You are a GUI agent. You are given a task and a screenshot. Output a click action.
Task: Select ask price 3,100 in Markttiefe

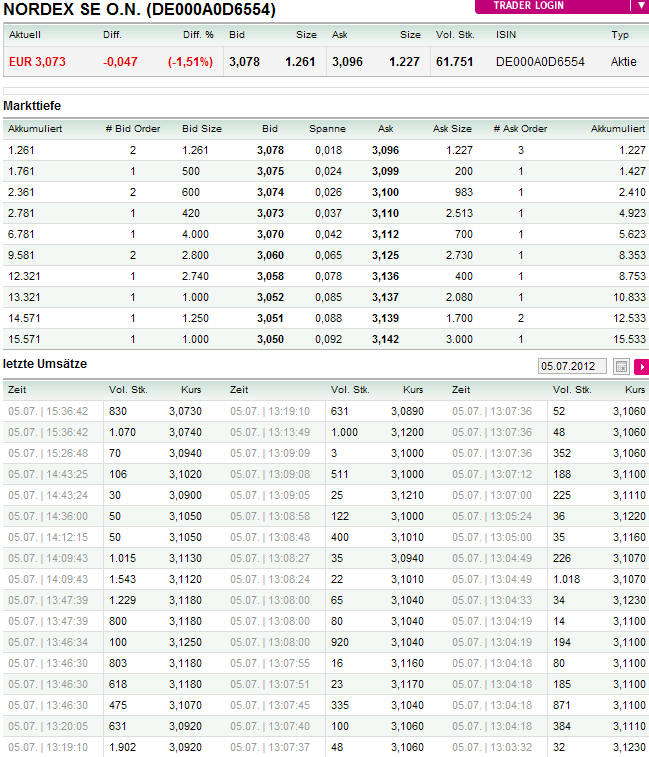pyautogui.click(x=385, y=192)
